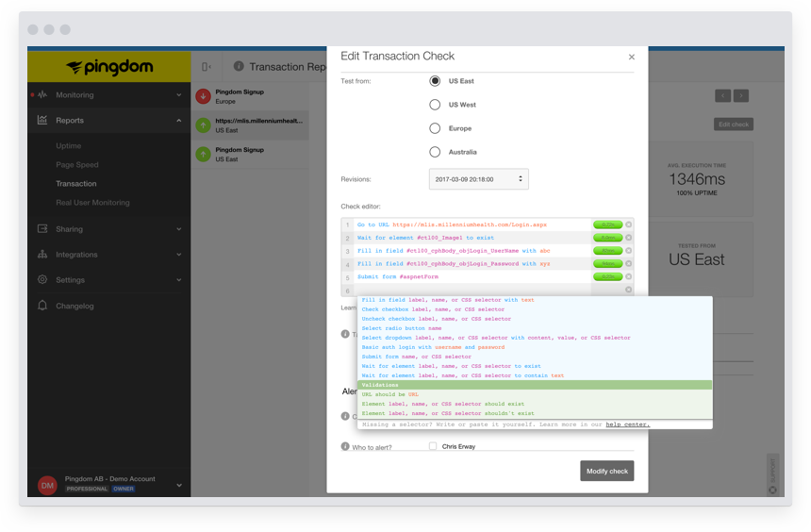Collapse sidebar using the panel toggle icon
The image size is (811, 532).
tap(207, 67)
